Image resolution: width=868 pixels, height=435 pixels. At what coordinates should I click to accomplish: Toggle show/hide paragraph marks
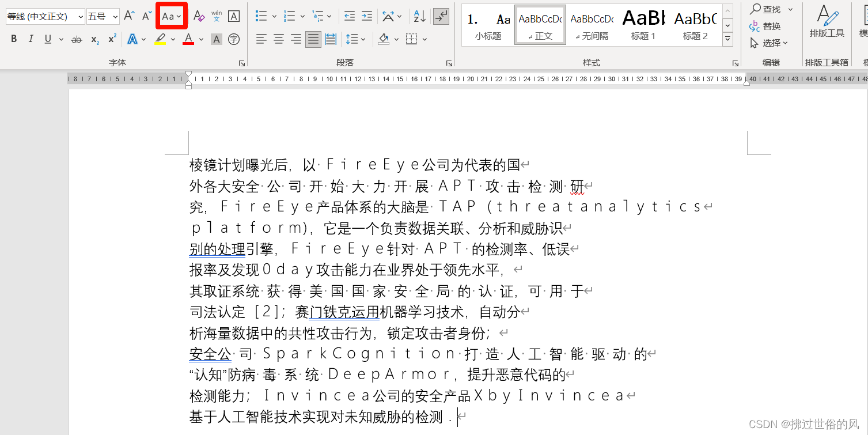[441, 16]
